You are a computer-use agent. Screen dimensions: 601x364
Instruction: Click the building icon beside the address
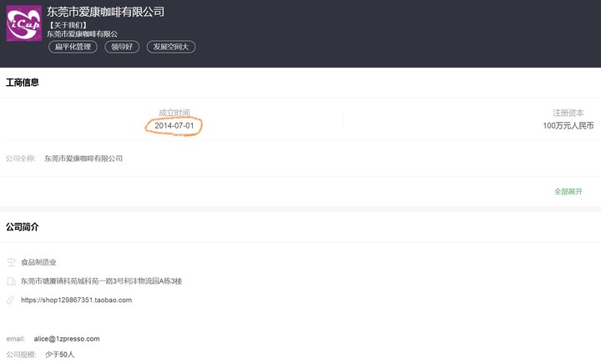coord(11,281)
